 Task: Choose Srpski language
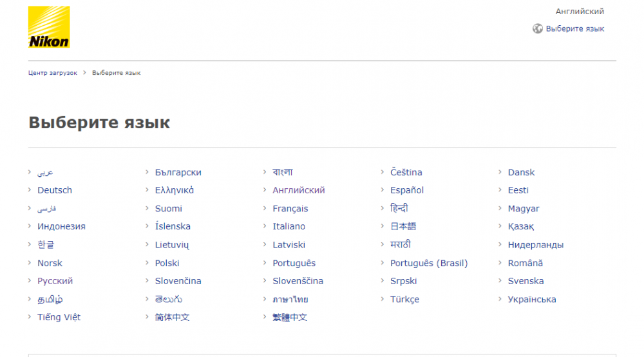(x=403, y=281)
